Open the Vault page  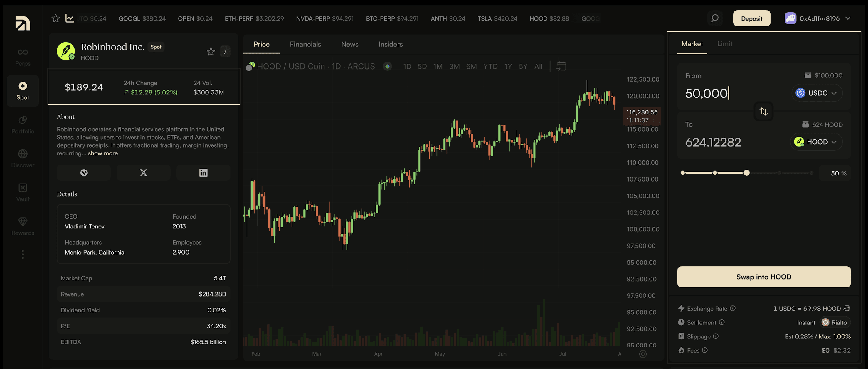pos(23,192)
